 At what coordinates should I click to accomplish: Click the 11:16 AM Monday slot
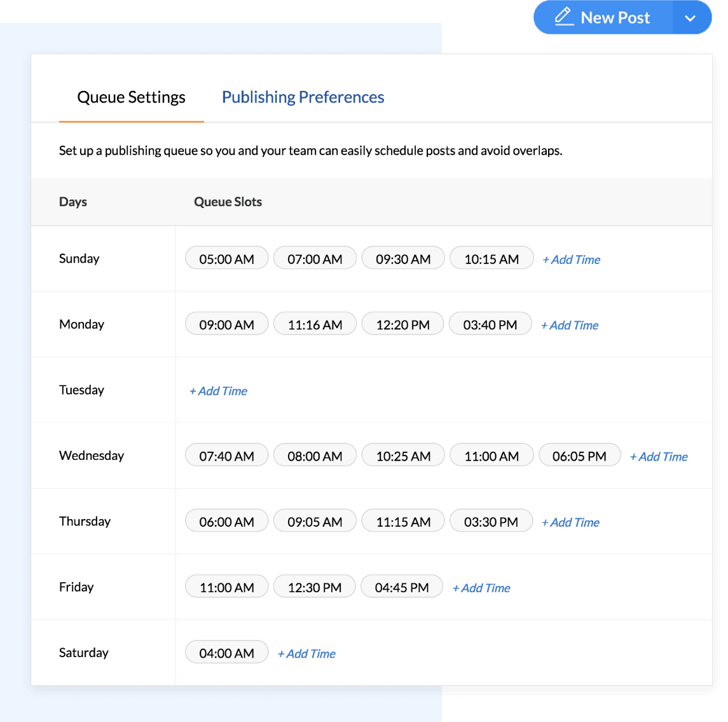tap(315, 325)
